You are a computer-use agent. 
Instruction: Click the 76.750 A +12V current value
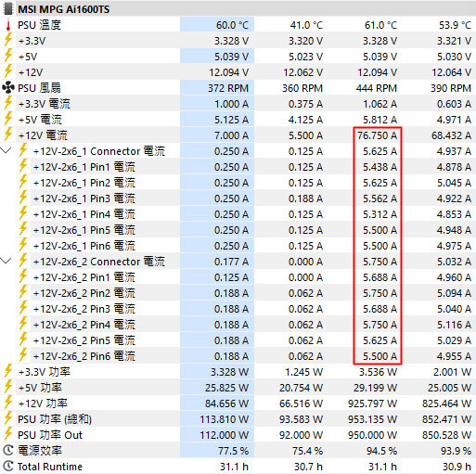[x=377, y=135]
